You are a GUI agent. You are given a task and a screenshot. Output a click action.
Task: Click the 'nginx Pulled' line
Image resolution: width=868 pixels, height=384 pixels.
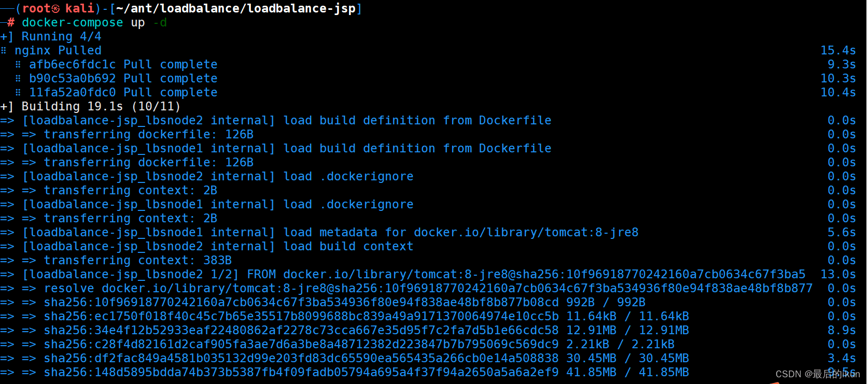point(58,50)
